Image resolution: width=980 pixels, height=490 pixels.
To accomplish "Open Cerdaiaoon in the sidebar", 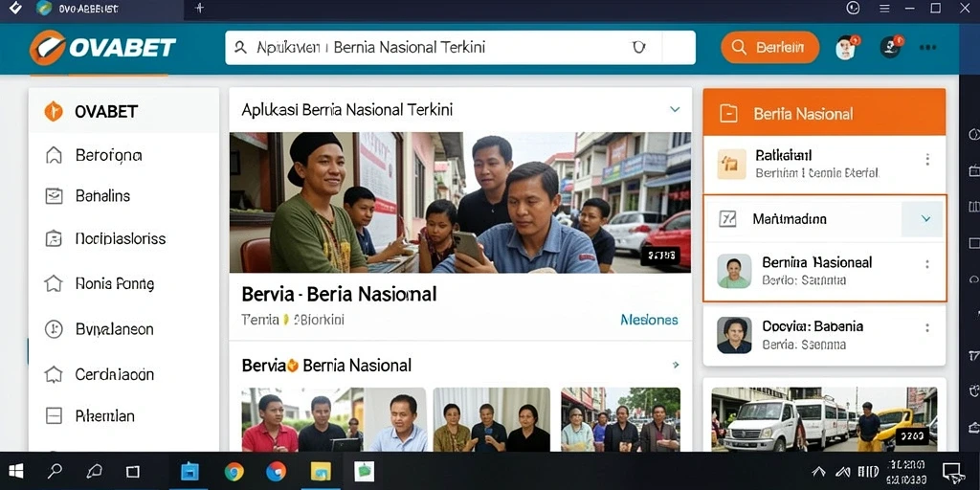I will pos(115,374).
